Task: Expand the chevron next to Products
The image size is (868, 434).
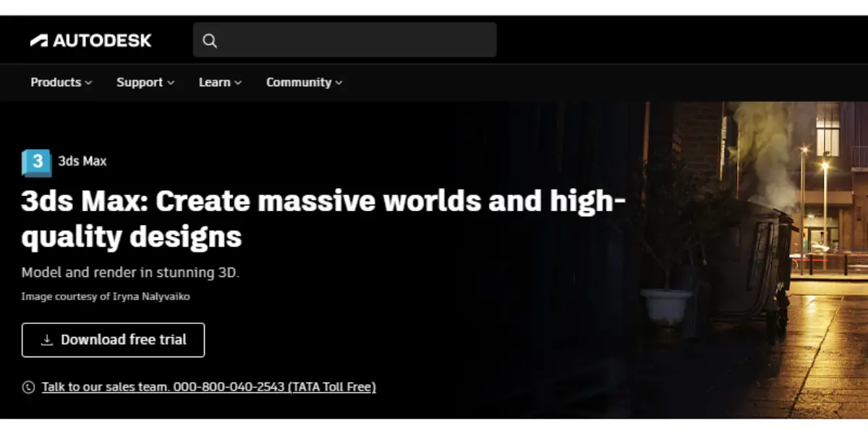Action: pos(88,83)
